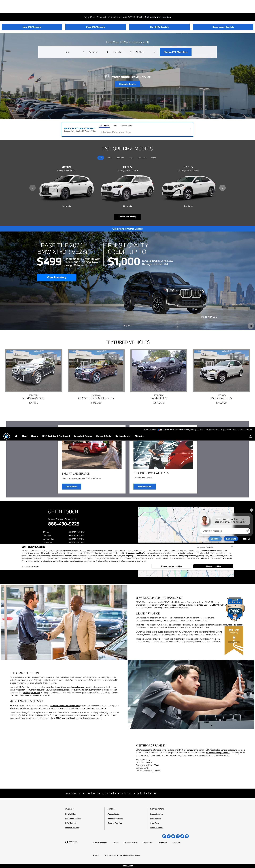
Task: Show next models with right carousel arrow
Action: 222,188
